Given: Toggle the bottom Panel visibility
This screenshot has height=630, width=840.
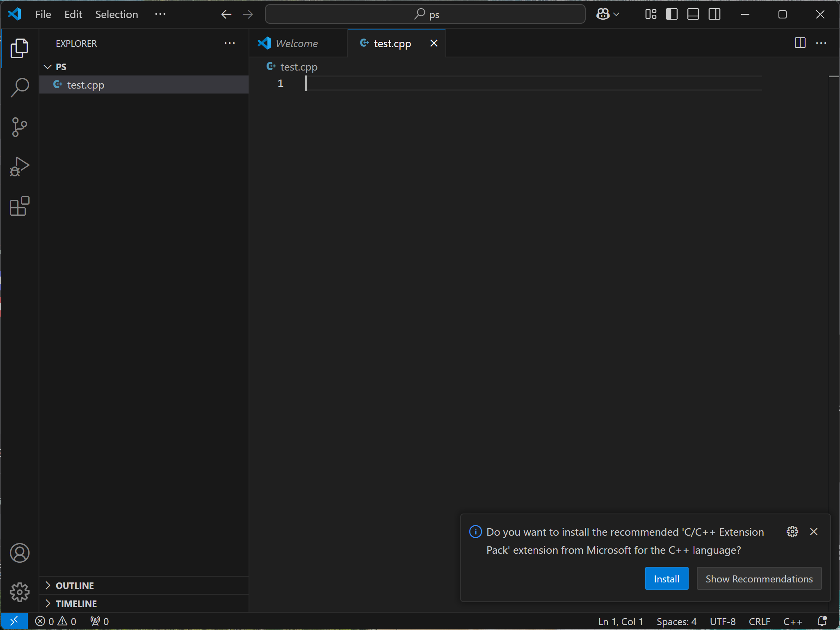Looking at the screenshot, I should click(693, 14).
